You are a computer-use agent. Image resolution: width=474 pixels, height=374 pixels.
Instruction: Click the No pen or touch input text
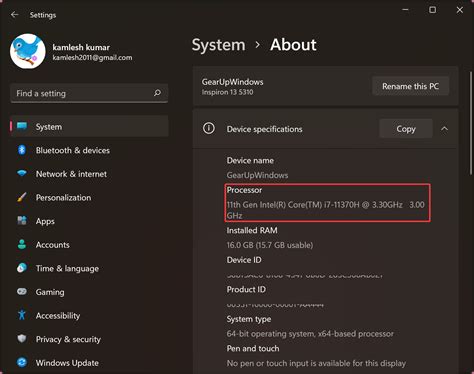(x=316, y=363)
